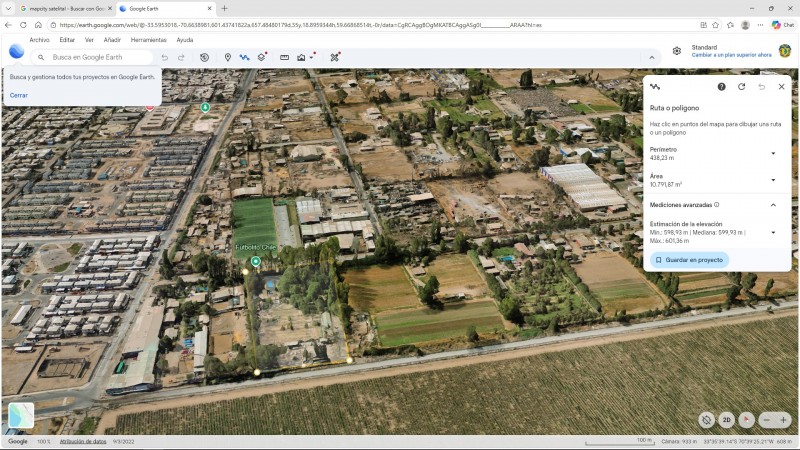
Task: Click the Cámara 933 m status text
Action: [x=679, y=442]
